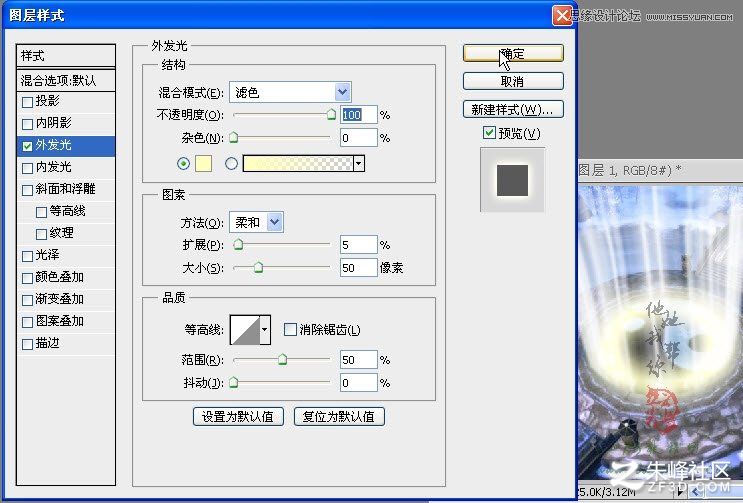Select the 斜面和浮雕 style entry
Image resolution: width=743 pixels, height=503 pixels.
coord(66,189)
